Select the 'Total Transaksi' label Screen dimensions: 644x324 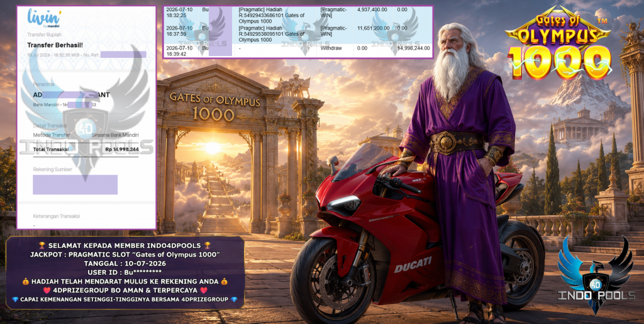click(50, 150)
